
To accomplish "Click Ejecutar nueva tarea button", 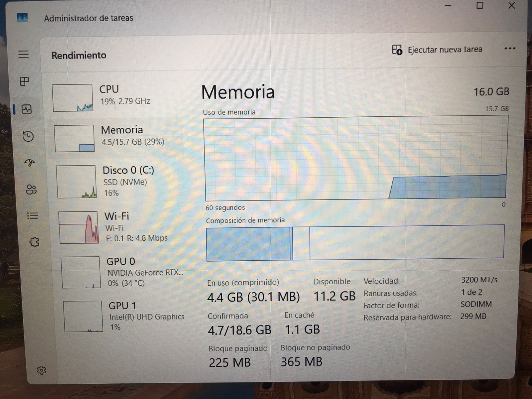I will 437,50.
